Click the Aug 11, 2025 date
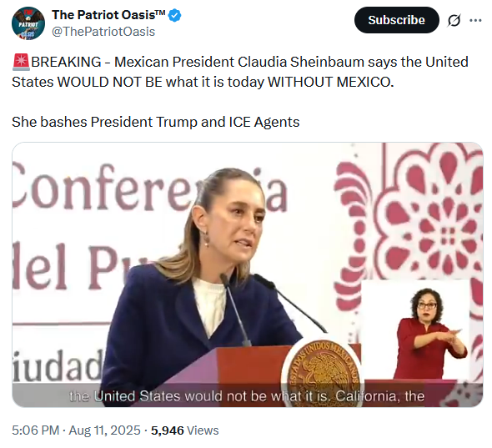The image size is (492, 448). [104, 430]
